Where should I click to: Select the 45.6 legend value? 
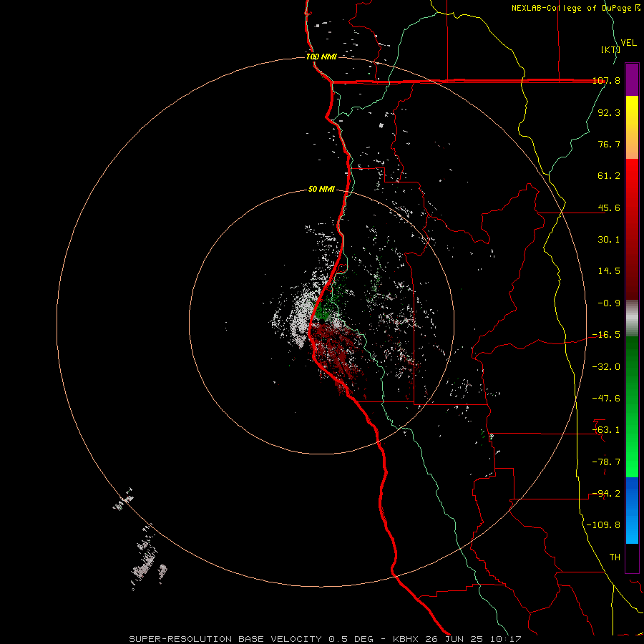click(x=609, y=208)
